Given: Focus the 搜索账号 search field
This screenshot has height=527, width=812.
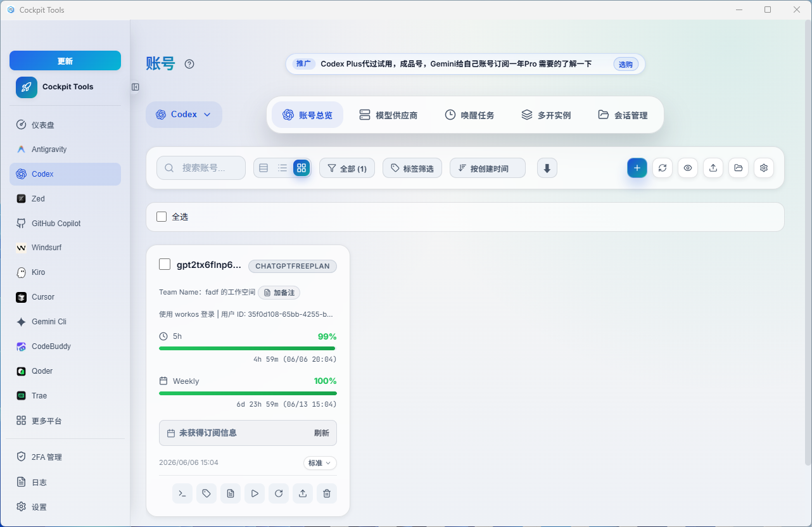Looking at the screenshot, I should pos(201,168).
